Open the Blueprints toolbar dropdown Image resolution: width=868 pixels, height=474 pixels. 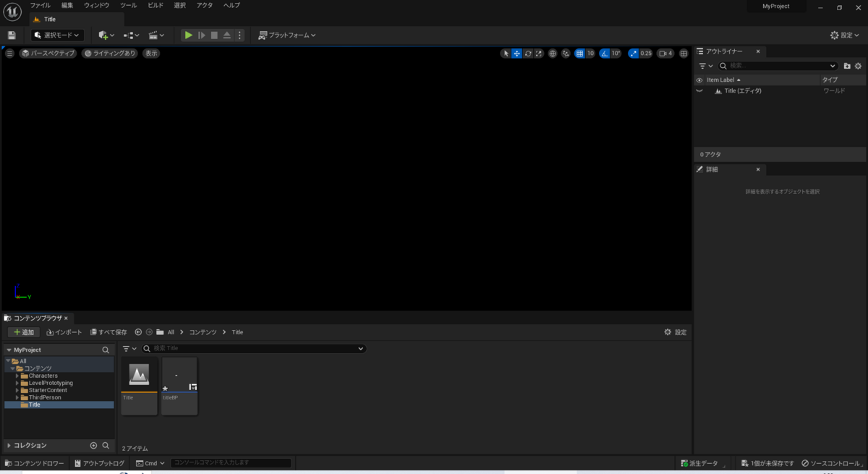point(131,35)
